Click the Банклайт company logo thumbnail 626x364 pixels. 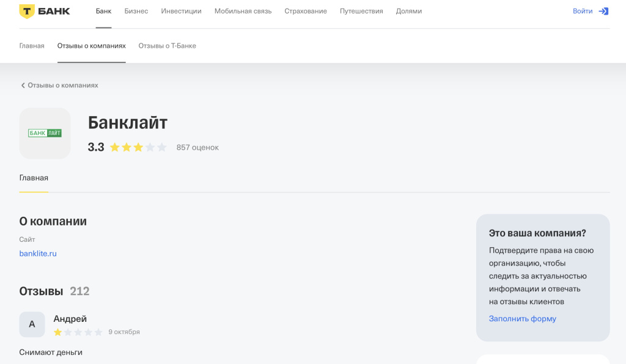(x=45, y=133)
